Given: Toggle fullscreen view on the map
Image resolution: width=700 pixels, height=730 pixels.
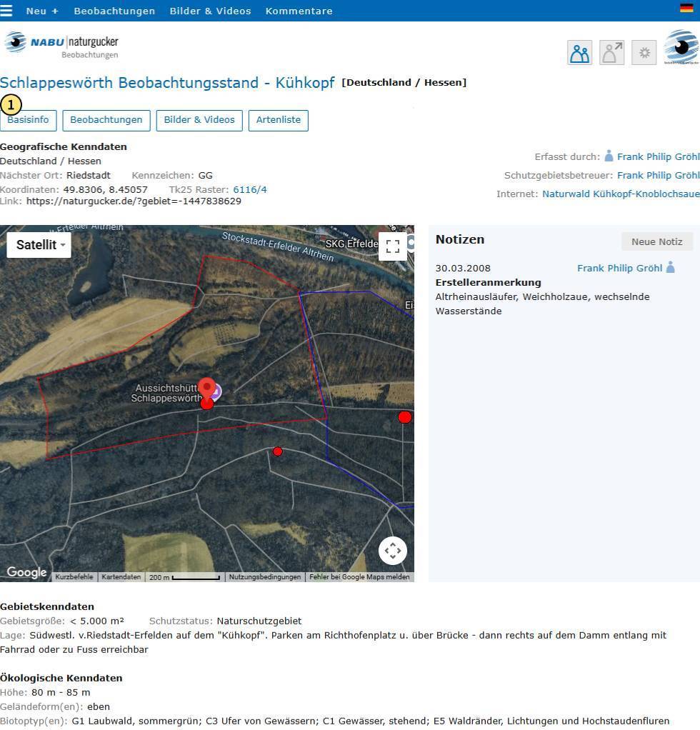Looking at the screenshot, I should (x=393, y=246).
